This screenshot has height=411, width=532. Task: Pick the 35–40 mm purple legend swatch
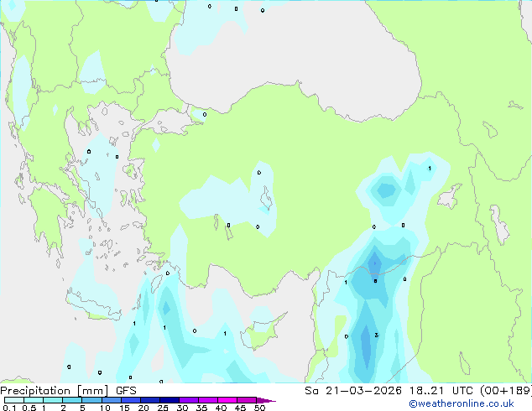coord(208,400)
